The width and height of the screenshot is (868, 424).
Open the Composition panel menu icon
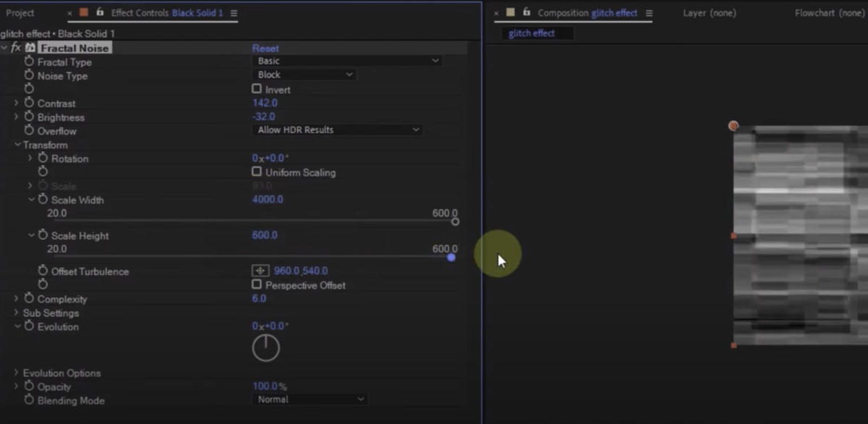pos(649,13)
